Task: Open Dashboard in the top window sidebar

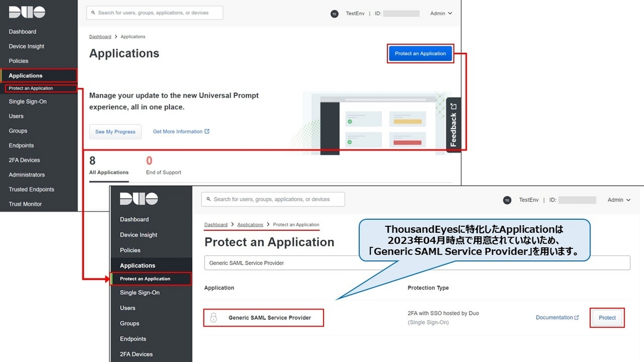Action: pos(23,32)
